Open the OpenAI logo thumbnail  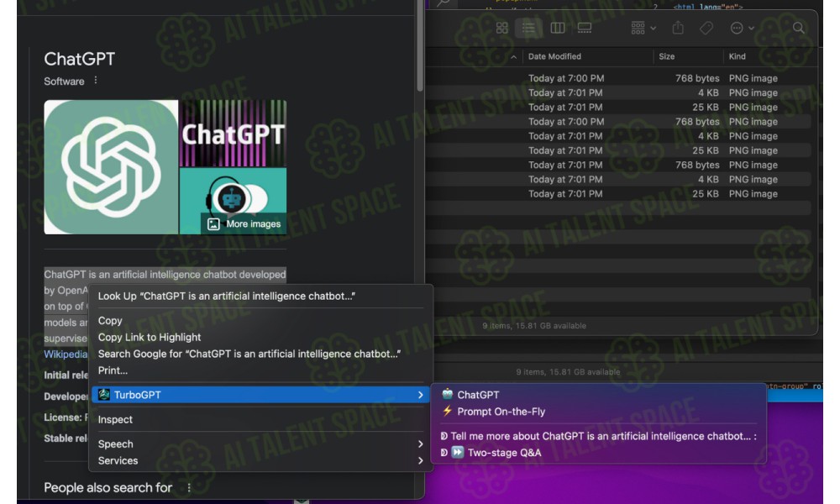point(111,167)
